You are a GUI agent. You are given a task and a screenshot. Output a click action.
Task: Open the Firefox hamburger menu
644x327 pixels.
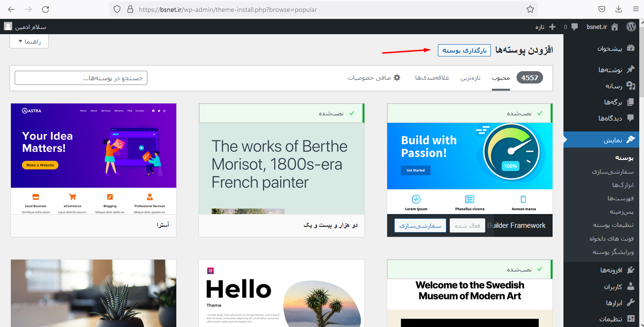635,9
